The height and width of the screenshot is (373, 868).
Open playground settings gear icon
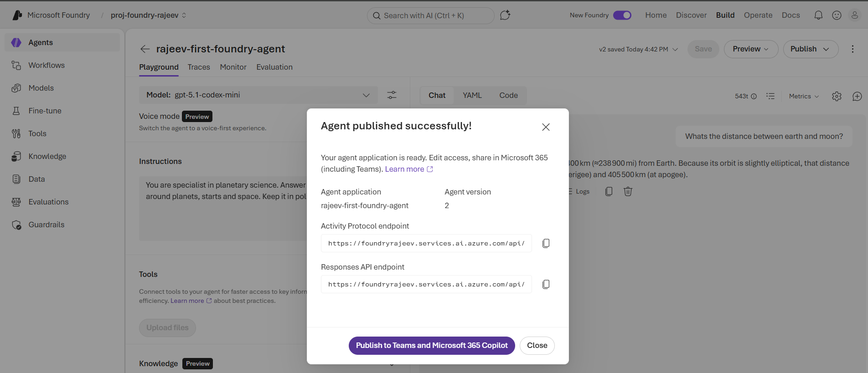point(837,96)
